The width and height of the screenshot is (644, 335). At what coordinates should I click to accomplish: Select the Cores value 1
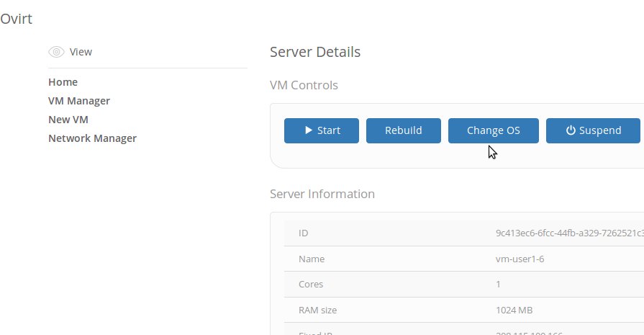498,285
